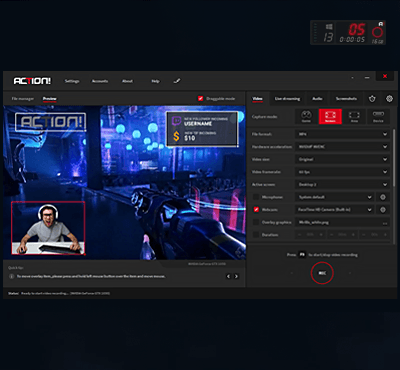Image resolution: width=400 pixels, height=370 pixels.
Task: Open webcam settings gear icon
Action: click(383, 210)
